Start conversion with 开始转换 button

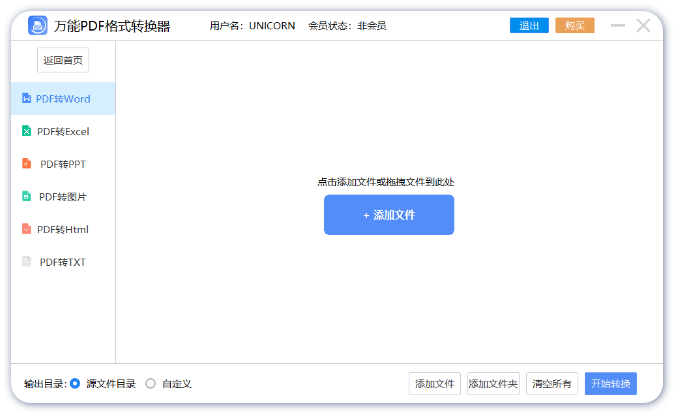coord(610,384)
